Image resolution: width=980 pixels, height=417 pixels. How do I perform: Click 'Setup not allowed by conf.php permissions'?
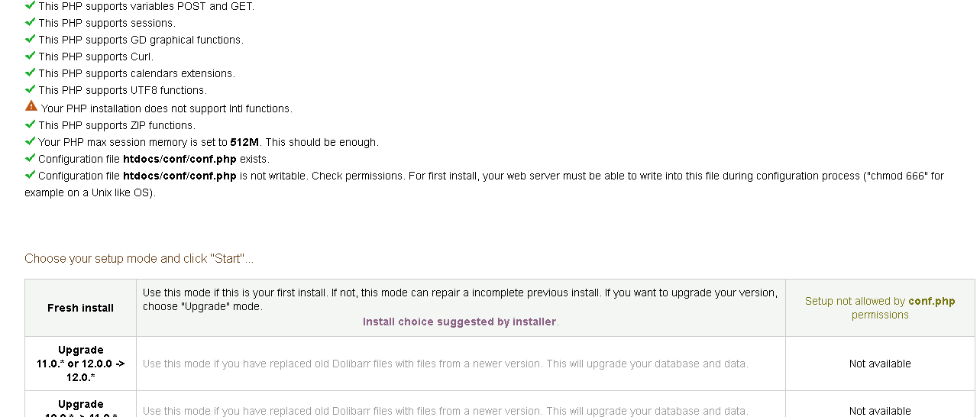point(880,308)
